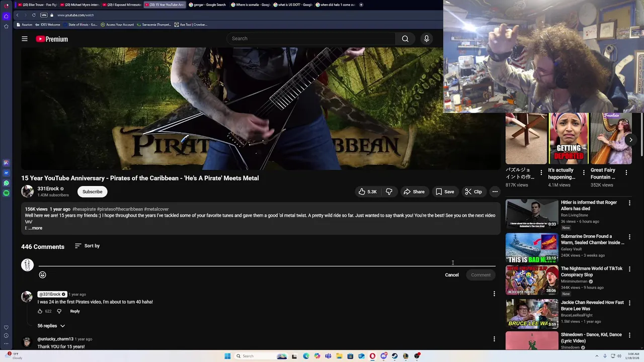Image resolution: width=644 pixels, height=362 pixels.
Task: Open menu for Hitler Roger Allers video
Action: coord(629,203)
